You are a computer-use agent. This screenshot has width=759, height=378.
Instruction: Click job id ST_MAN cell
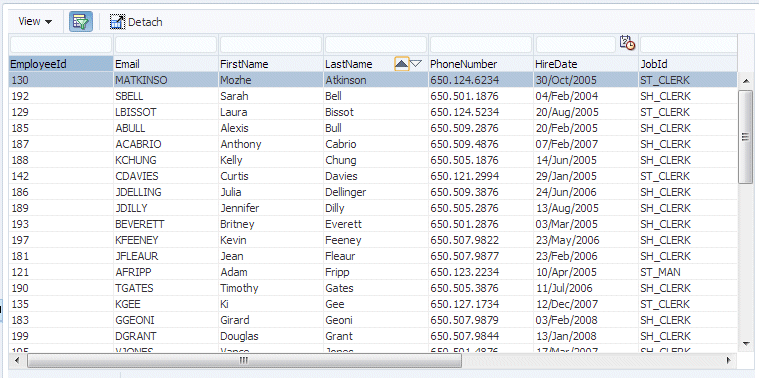click(x=688, y=272)
